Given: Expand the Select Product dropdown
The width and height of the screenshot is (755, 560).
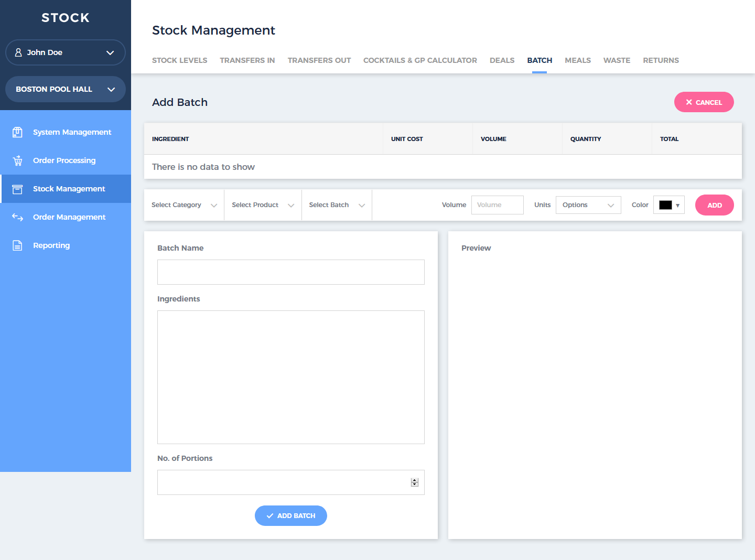Looking at the screenshot, I should [x=263, y=205].
